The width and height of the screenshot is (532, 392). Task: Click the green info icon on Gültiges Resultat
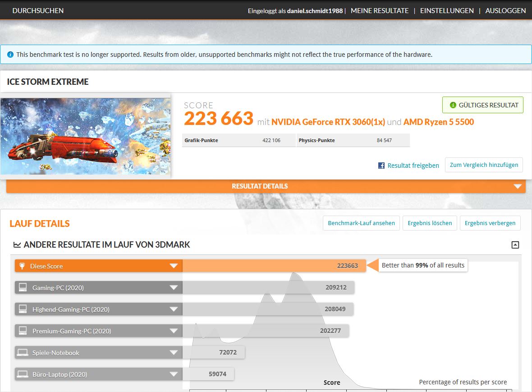pos(453,105)
